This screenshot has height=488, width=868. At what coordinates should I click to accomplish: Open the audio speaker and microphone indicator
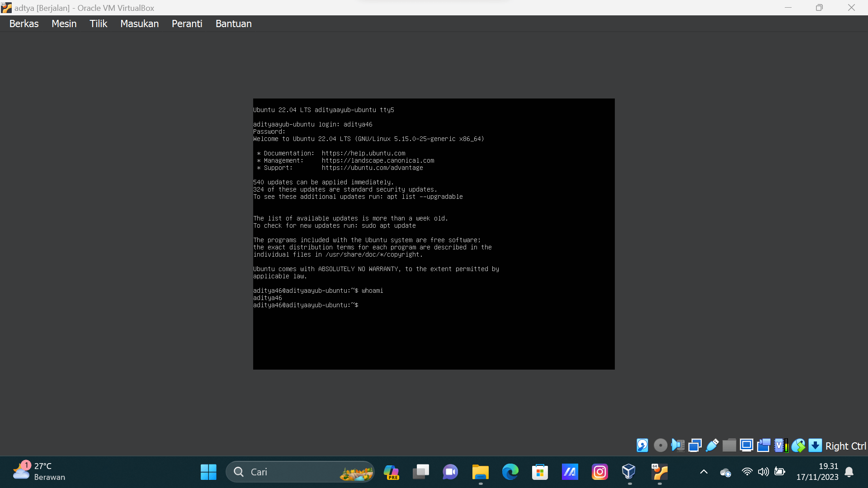(678, 446)
